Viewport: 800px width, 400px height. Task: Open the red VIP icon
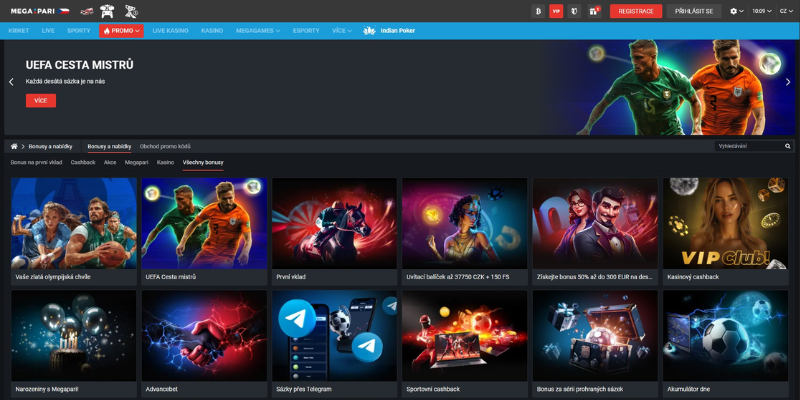[x=556, y=11]
